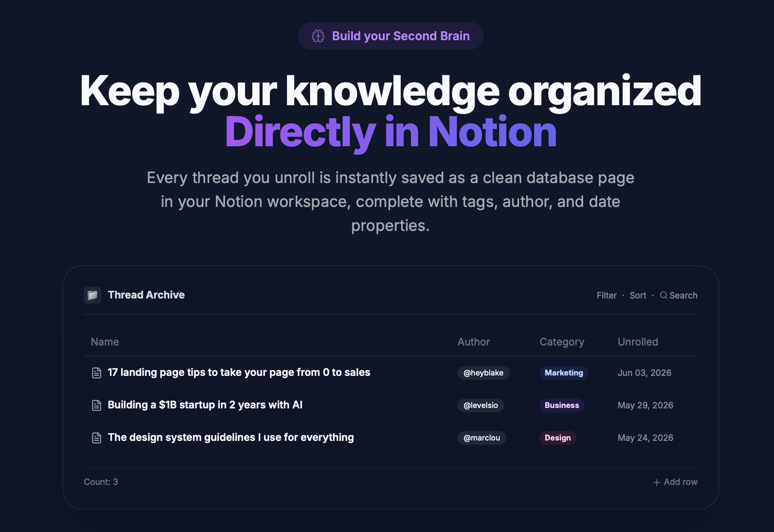Select the Unrolled column header
The width and height of the screenshot is (774, 532).
click(638, 342)
